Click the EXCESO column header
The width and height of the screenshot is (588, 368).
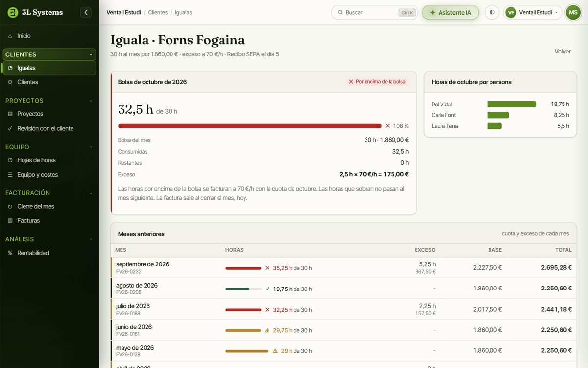425,250
